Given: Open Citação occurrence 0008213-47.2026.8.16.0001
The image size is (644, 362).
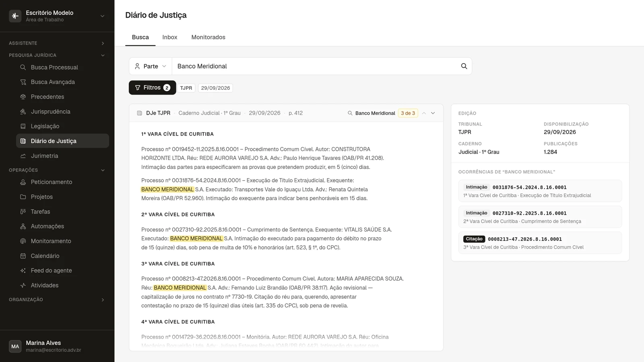Looking at the screenshot, I should (540, 243).
